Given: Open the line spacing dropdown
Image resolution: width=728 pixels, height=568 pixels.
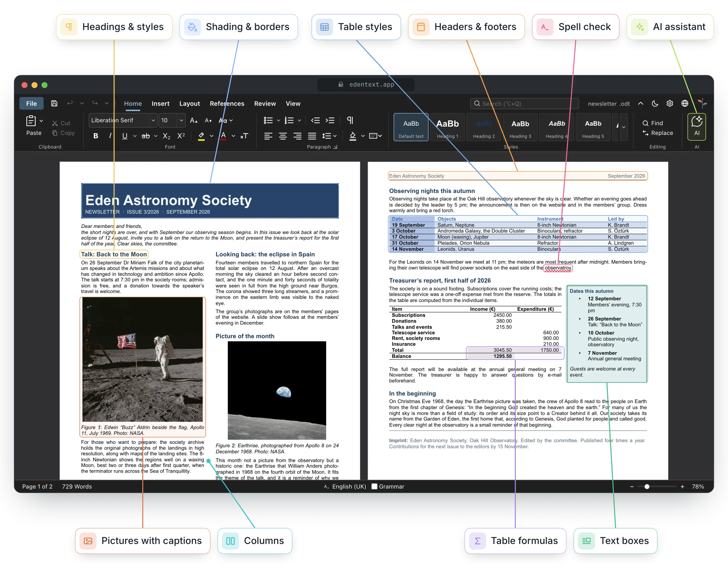Looking at the screenshot, I should point(329,136).
